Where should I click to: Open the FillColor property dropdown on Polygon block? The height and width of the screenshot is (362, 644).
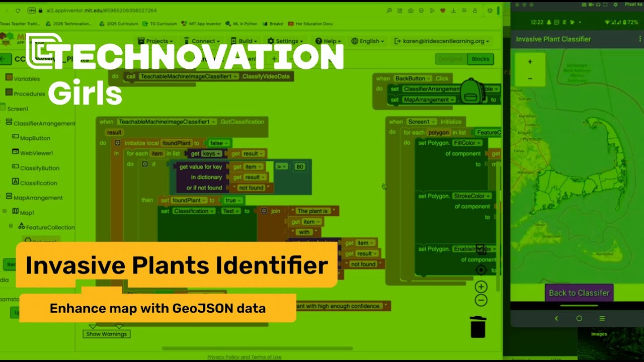[x=467, y=143]
